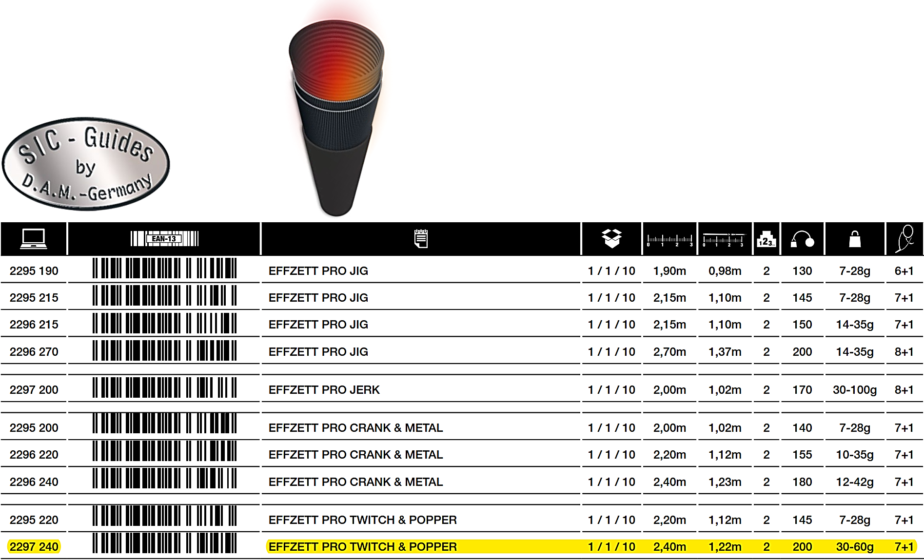The height and width of the screenshot is (560, 924).
Task: Click the 2,70m length value
Action: [x=669, y=352]
